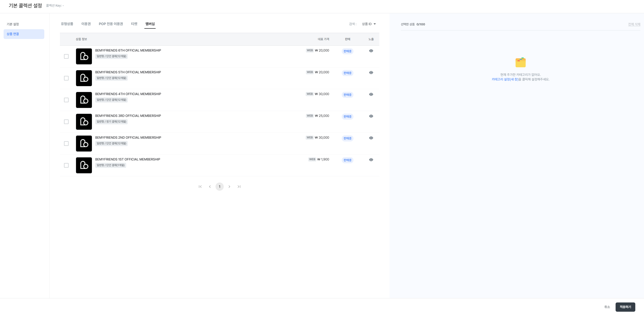Click the 판매 column header
The height and width of the screenshot is (314, 644).
coord(348,39)
